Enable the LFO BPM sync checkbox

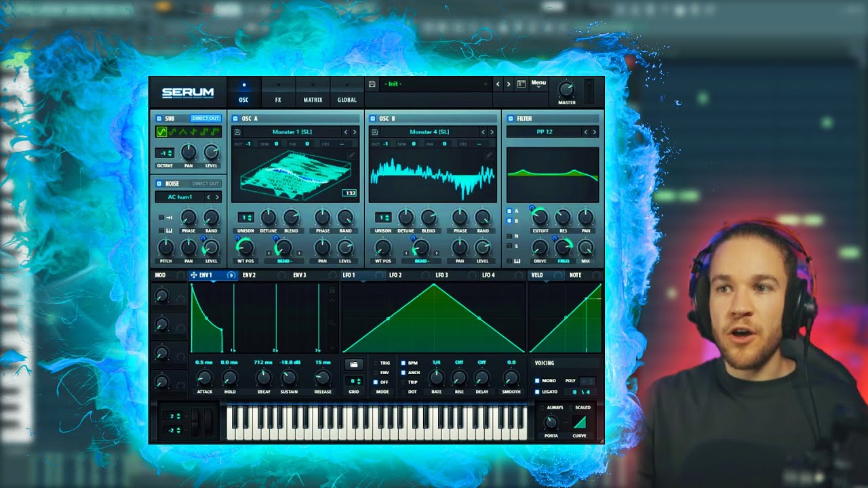(403, 363)
